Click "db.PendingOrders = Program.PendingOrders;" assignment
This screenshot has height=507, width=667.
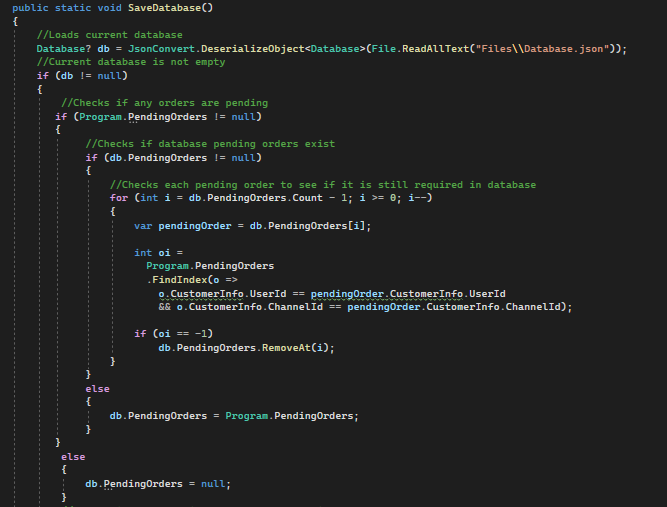click(x=234, y=416)
